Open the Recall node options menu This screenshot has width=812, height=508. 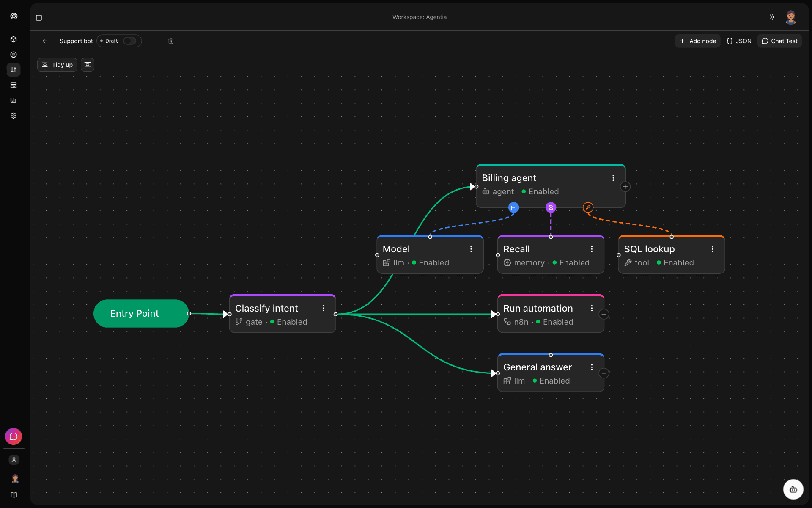point(592,249)
